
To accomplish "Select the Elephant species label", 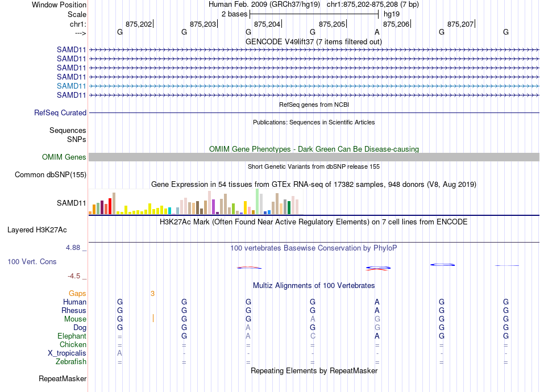I will click(x=72, y=336).
